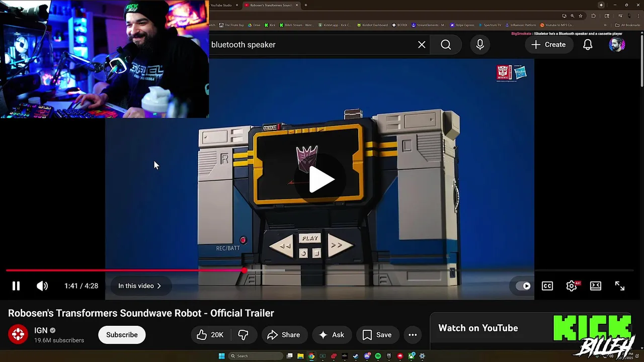Subscribe to the IGN channel

point(122,335)
